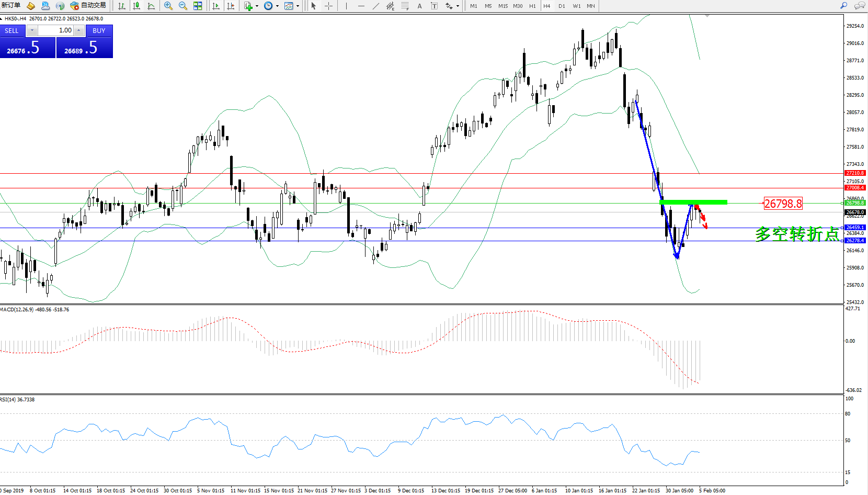Switch to the D1 timeframe
Viewport: 868px width, 495px height.
click(562, 6)
